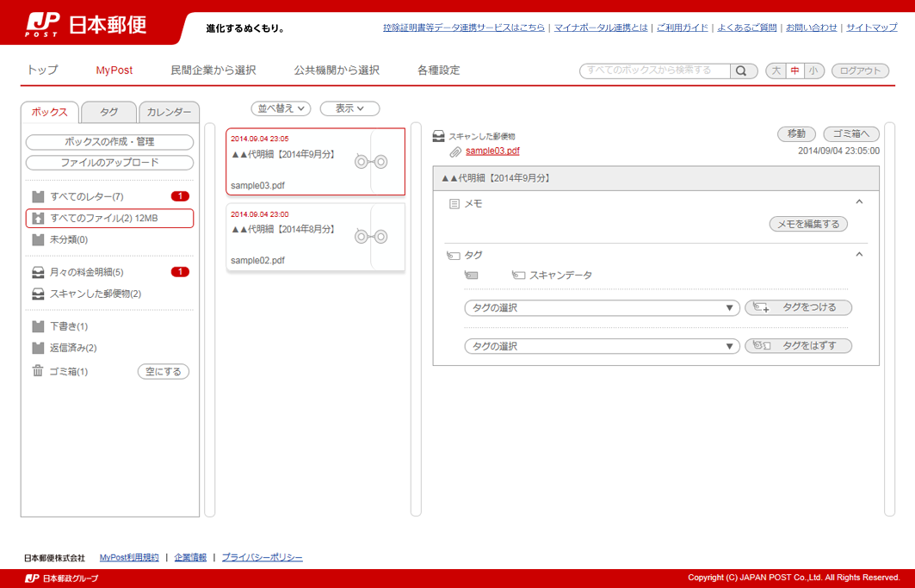Viewport: 915px width, 588px height.
Task: Click inbox tray icon beside スキャンした郵便物(2)
Action: [38, 294]
